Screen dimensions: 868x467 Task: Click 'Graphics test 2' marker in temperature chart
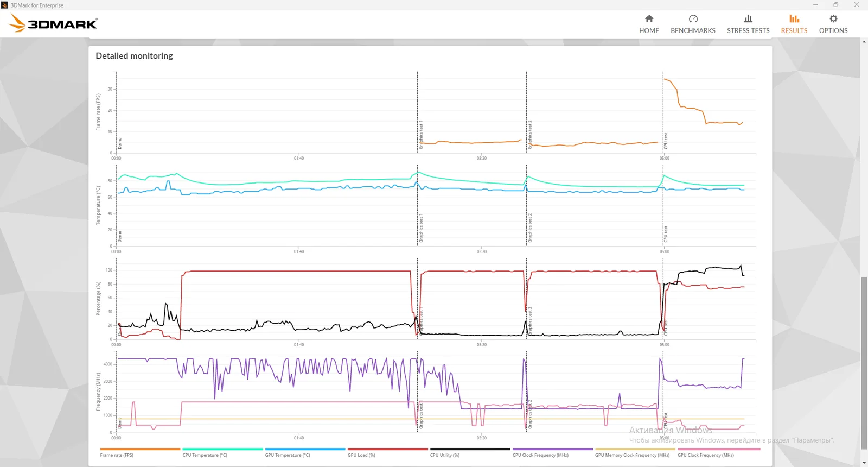530,228
